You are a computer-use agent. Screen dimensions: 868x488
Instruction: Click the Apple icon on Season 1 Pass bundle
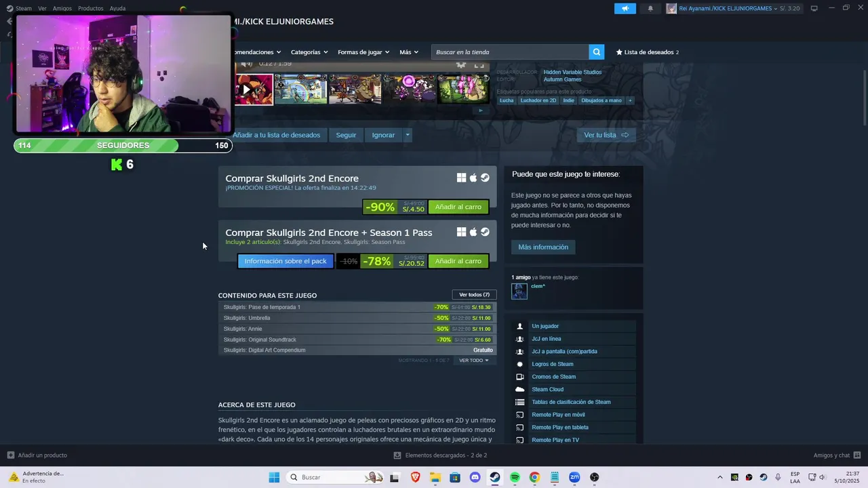(x=473, y=232)
